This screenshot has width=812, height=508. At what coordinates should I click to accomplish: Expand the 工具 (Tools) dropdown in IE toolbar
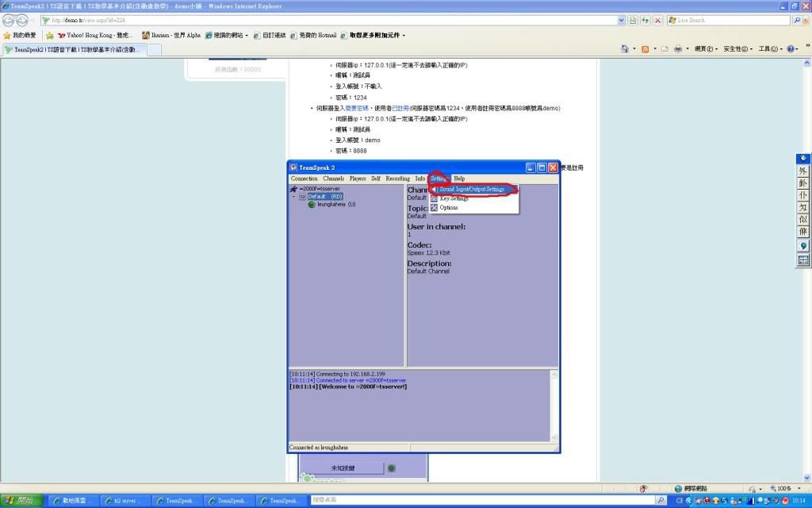(769, 49)
